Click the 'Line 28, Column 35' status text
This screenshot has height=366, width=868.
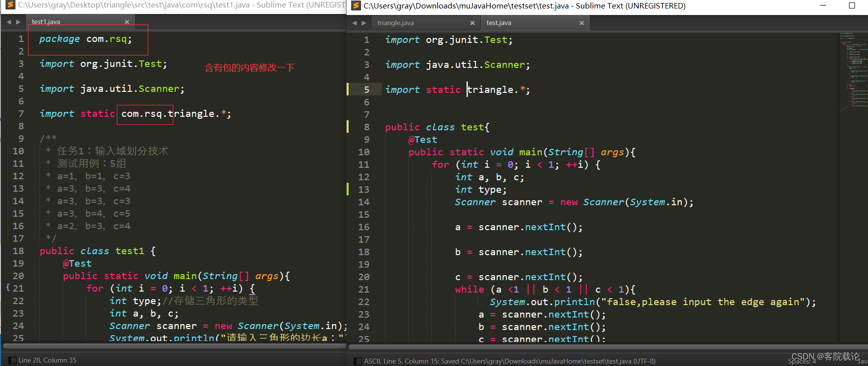[47, 360]
